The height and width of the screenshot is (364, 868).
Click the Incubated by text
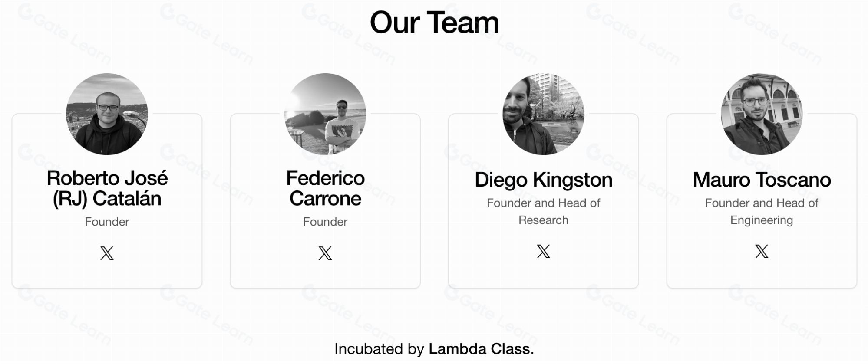coord(380,349)
